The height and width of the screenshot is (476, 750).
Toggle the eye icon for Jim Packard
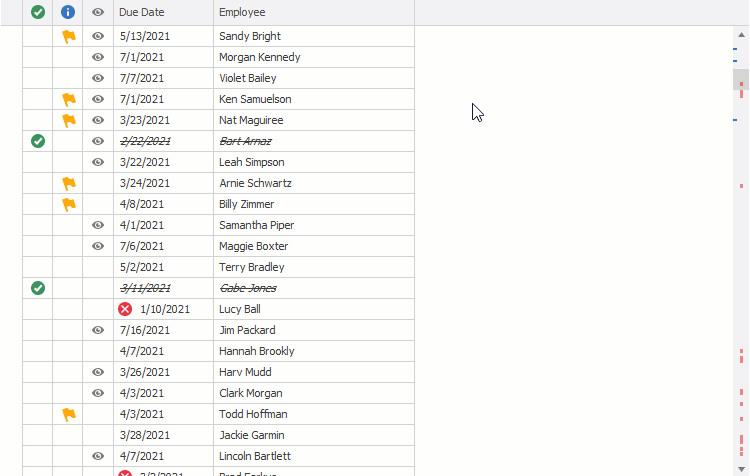click(98, 330)
